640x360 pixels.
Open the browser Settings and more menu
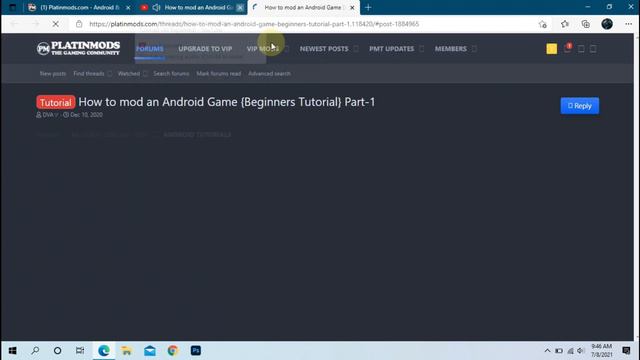[628, 24]
